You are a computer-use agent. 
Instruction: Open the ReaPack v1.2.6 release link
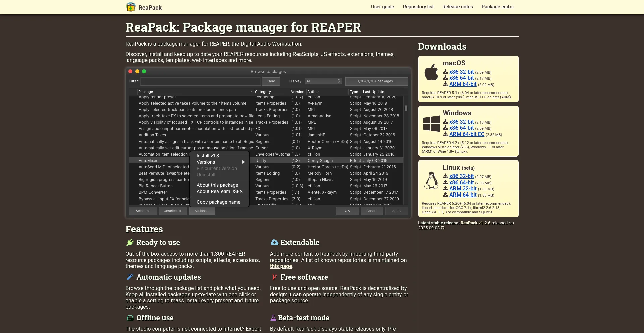(475, 223)
